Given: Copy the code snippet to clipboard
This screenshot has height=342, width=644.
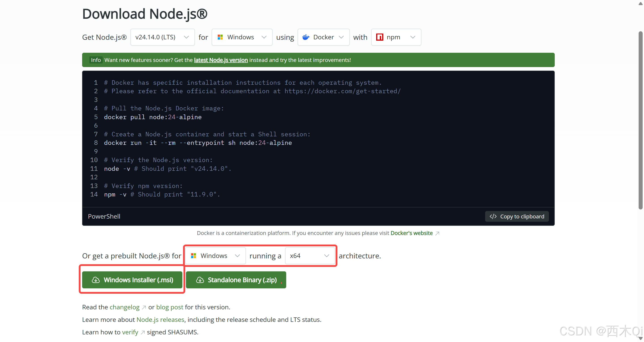Looking at the screenshot, I should 517,217.
